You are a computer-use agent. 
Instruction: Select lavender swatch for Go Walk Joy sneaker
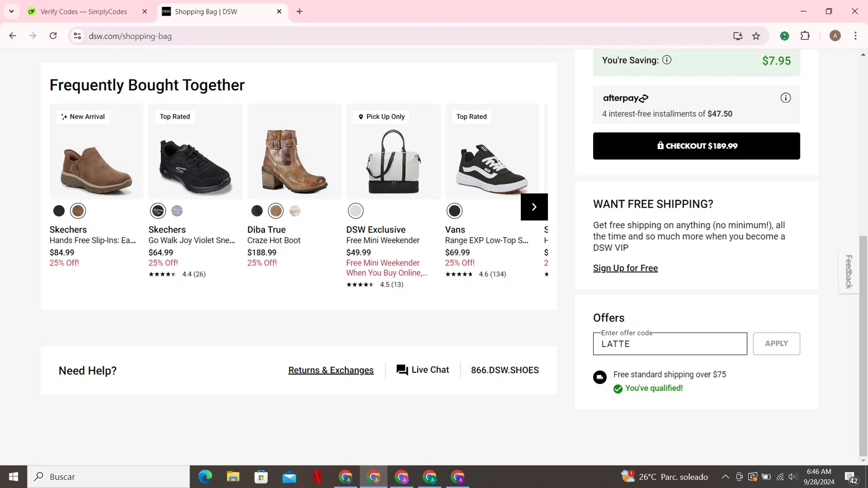tap(177, 211)
